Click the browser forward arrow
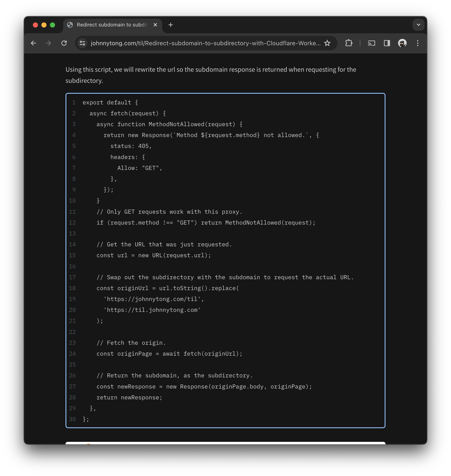 [x=49, y=43]
